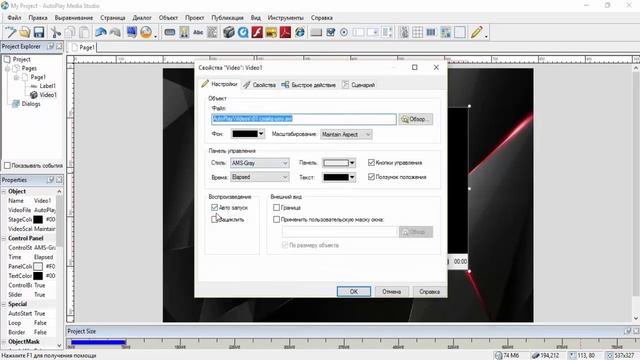
Task: Click the Обзор browse file button
Action: point(416,119)
